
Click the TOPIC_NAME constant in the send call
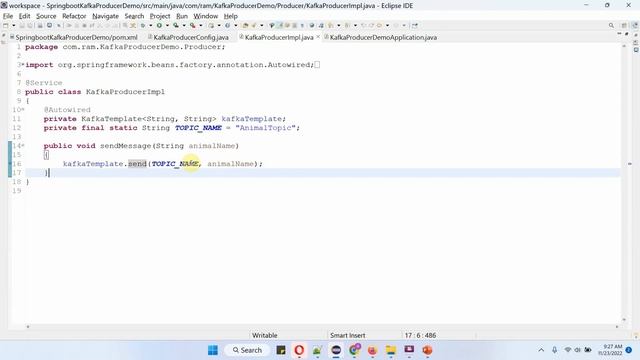[x=175, y=164]
